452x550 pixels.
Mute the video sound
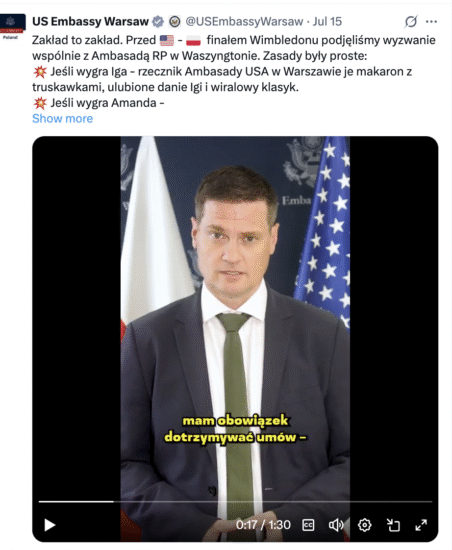(336, 525)
